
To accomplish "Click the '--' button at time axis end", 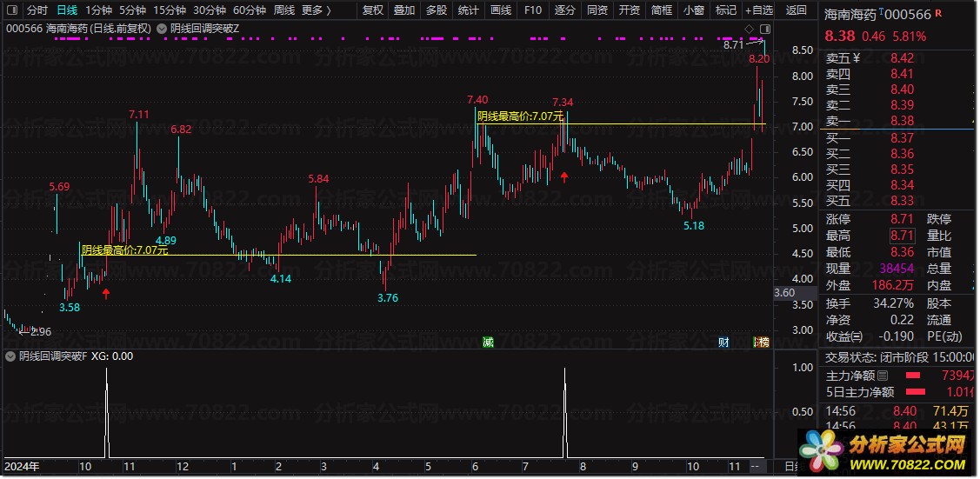I will tap(755, 467).
